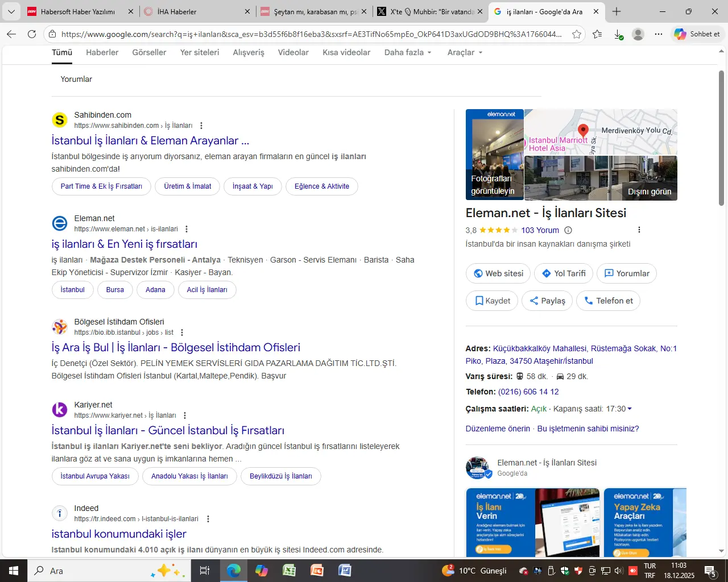The image size is (728, 582).
Task: Open the browser downloads icon
Action: (618, 34)
